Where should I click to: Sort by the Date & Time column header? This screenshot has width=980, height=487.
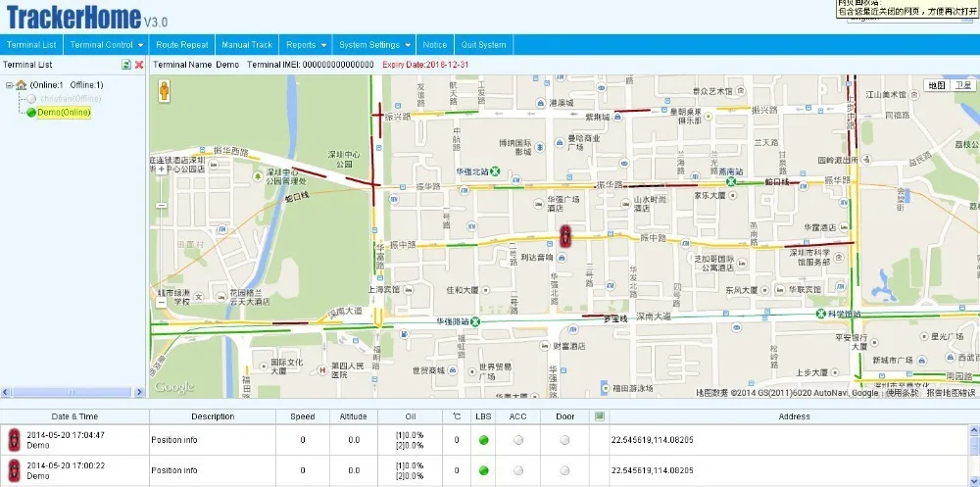[75, 416]
